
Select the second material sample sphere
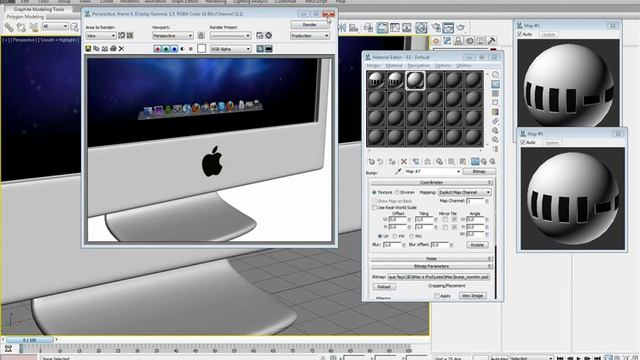[x=395, y=80]
